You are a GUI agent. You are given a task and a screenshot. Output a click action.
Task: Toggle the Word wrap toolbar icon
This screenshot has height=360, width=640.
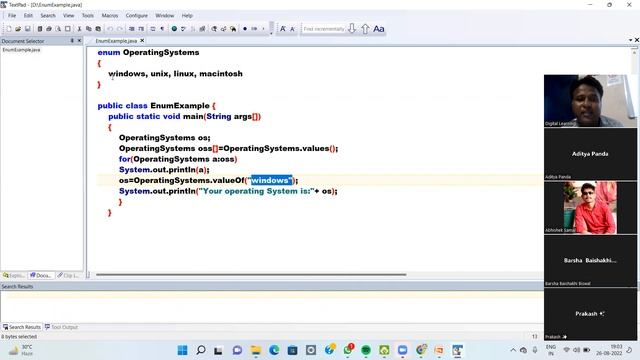[153, 29]
